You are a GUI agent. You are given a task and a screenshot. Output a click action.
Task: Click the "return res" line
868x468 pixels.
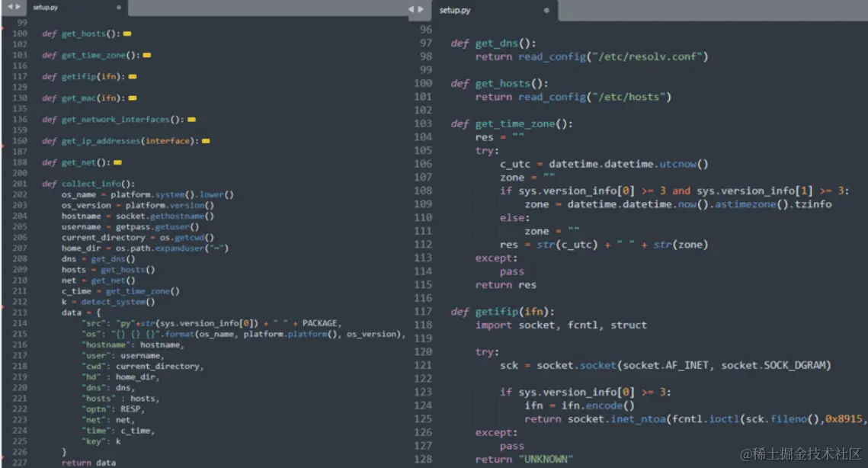tap(505, 284)
